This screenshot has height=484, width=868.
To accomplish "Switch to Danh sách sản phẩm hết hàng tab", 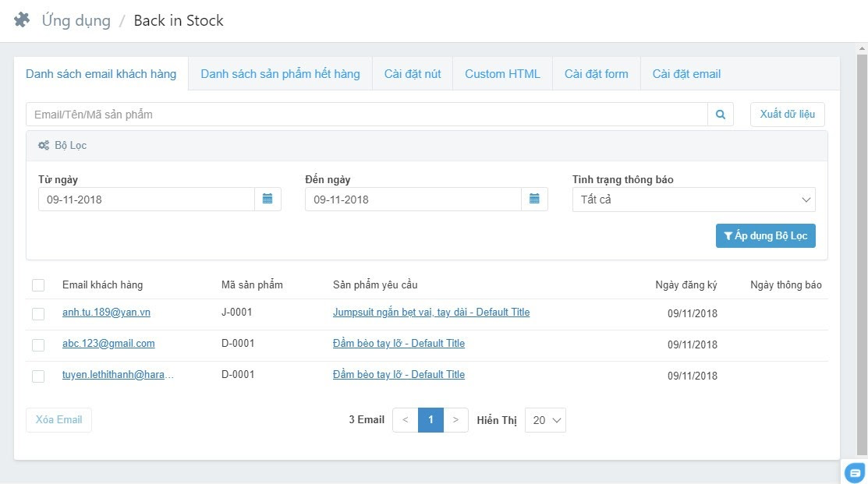I will coord(280,74).
